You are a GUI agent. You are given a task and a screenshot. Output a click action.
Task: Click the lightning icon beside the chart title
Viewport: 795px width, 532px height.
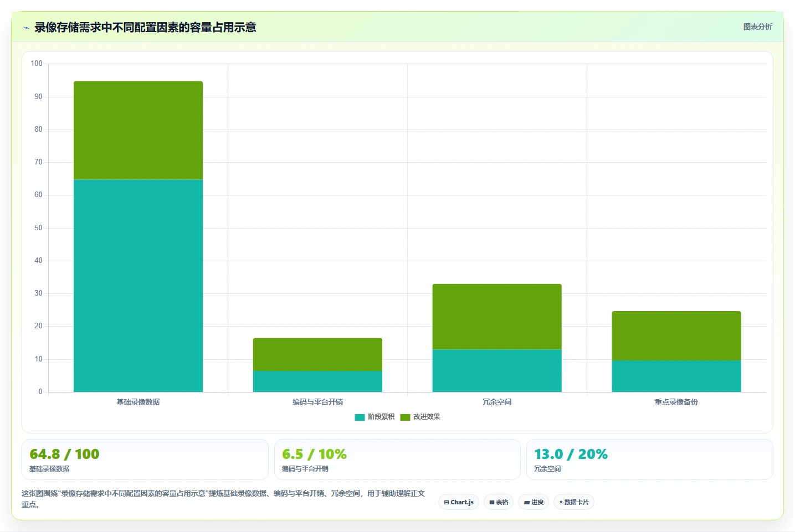pos(26,28)
